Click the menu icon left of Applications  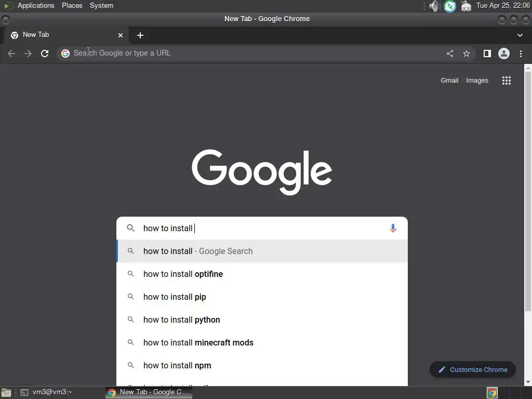click(8, 6)
